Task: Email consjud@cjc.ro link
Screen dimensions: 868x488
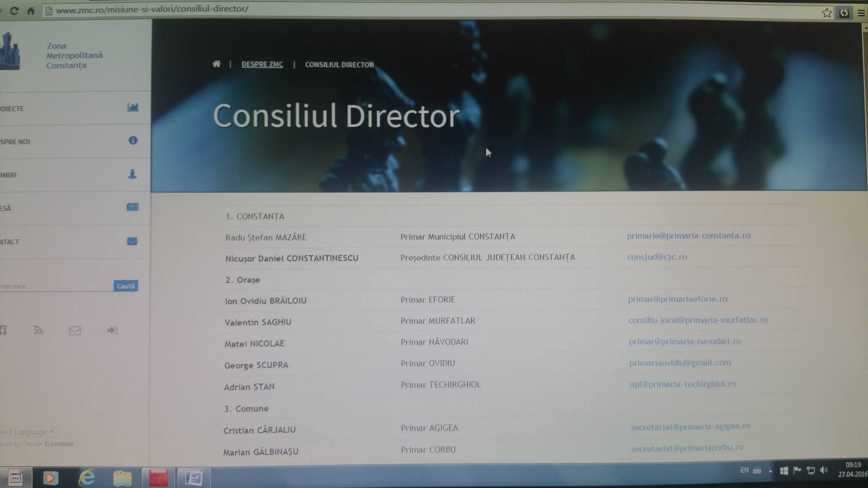Action: coord(657,257)
